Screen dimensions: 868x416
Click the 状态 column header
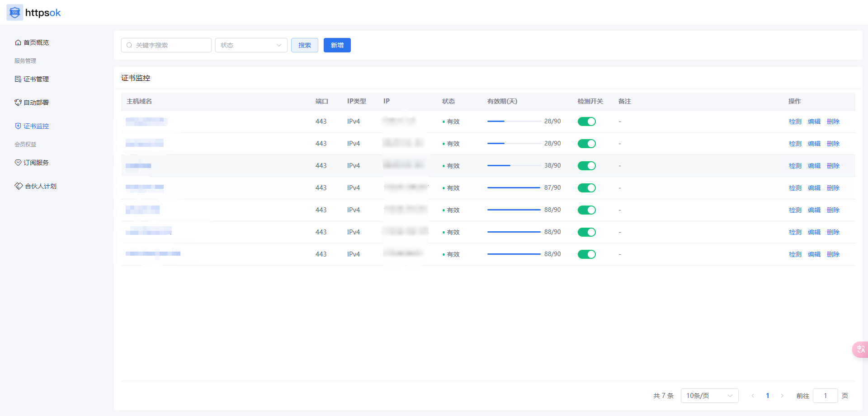(448, 101)
